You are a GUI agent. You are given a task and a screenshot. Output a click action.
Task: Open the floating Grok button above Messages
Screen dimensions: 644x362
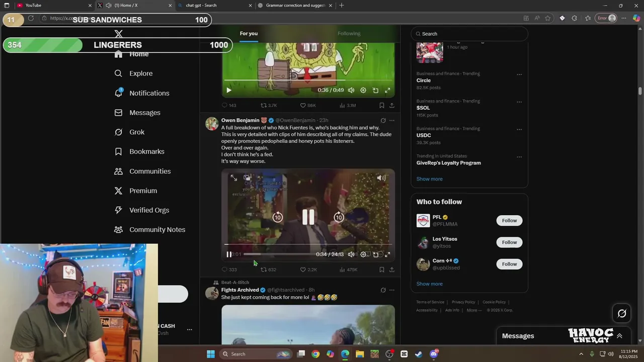point(622,313)
